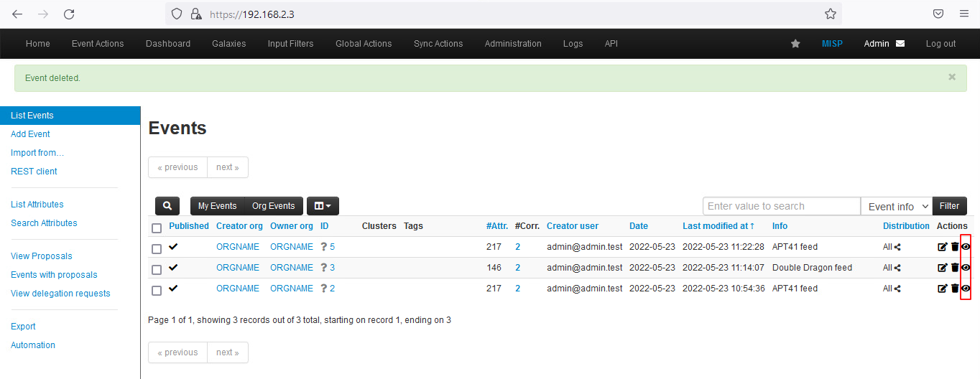The image size is (980, 379).
Task: Click browser reload page icon
Action: (x=69, y=14)
